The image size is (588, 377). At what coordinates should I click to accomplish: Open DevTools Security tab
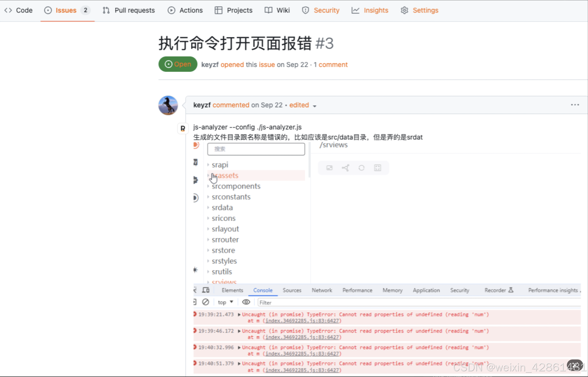(460, 290)
